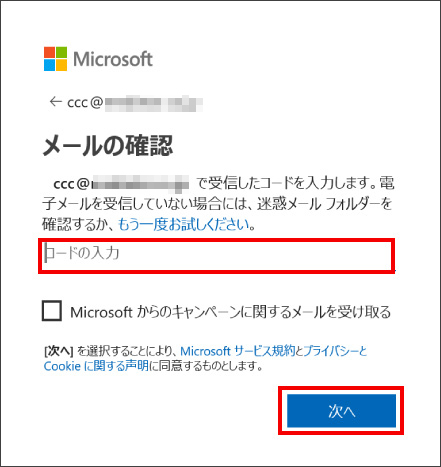The height and width of the screenshot is (467, 441).
Task: Click the 次へ button
Action: [x=341, y=411]
